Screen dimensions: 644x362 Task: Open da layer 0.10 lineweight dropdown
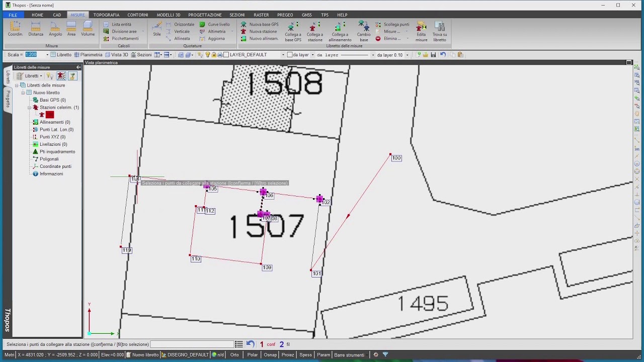407,54
